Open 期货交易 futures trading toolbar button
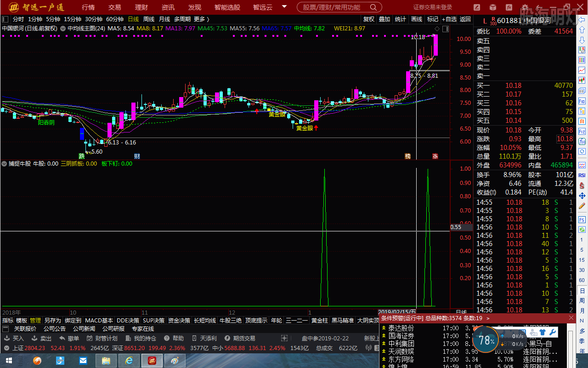588x368 pixels. [239, 338]
